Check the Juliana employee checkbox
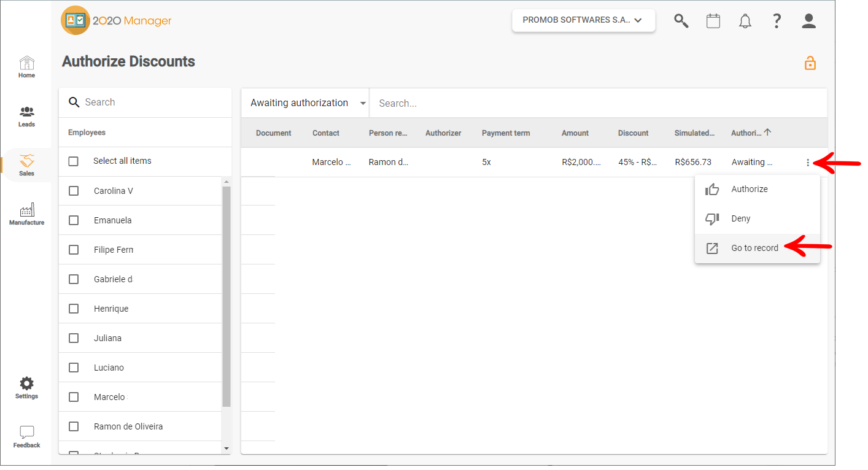868x470 pixels. pyautogui.click(x=74, y=338)
